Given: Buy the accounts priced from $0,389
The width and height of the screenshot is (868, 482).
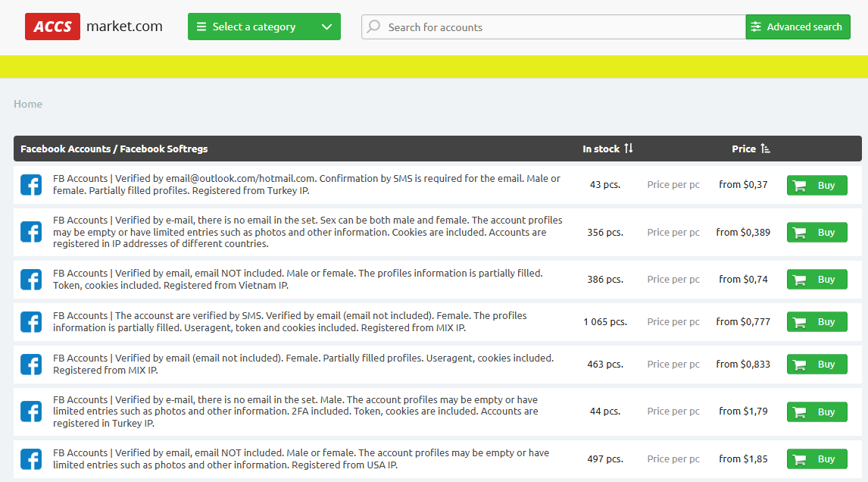Looking at the screenshot, I should 817,232.
